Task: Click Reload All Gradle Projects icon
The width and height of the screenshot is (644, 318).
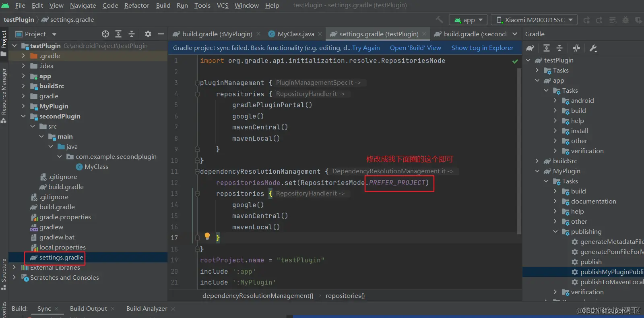Action: [530, 48]
